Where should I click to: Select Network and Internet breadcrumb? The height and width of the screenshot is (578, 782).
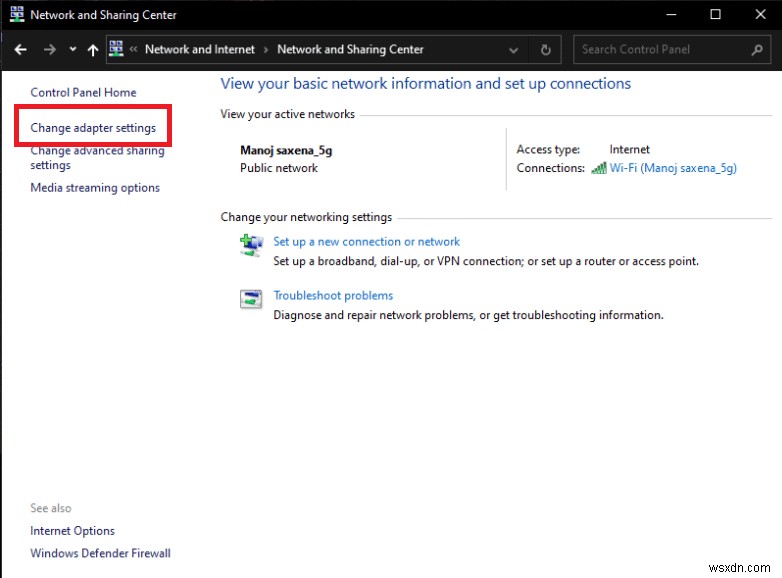tap(200, 49)
